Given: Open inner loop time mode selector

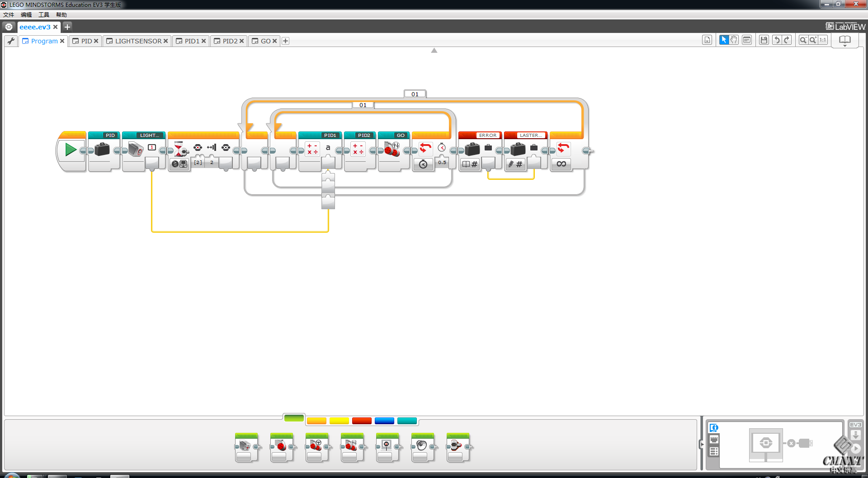Looking at the screenshot, I should [x=423, y=164].
